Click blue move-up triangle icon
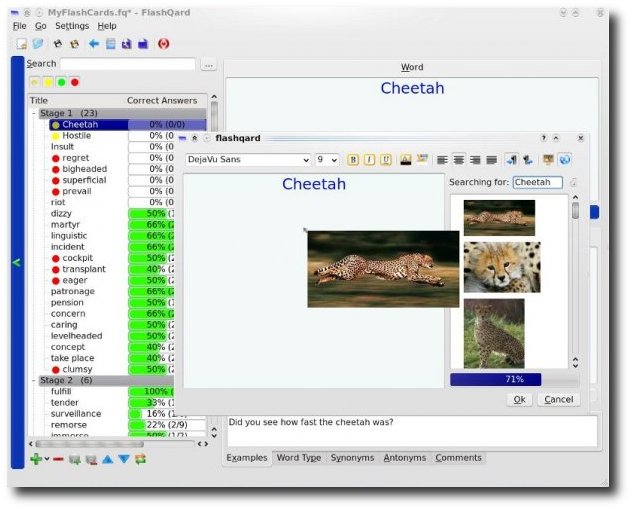Screen dimensions: 632x510 (x=107, y=459)
